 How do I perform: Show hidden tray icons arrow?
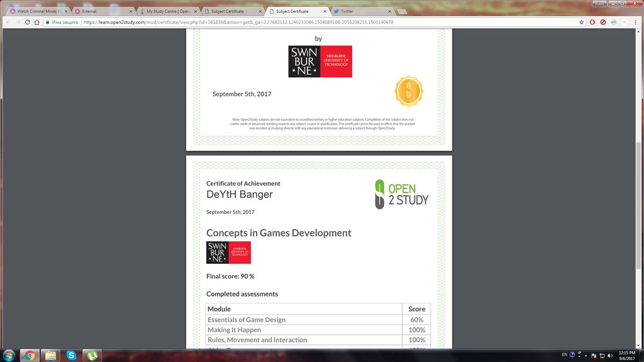coord(584,355)
